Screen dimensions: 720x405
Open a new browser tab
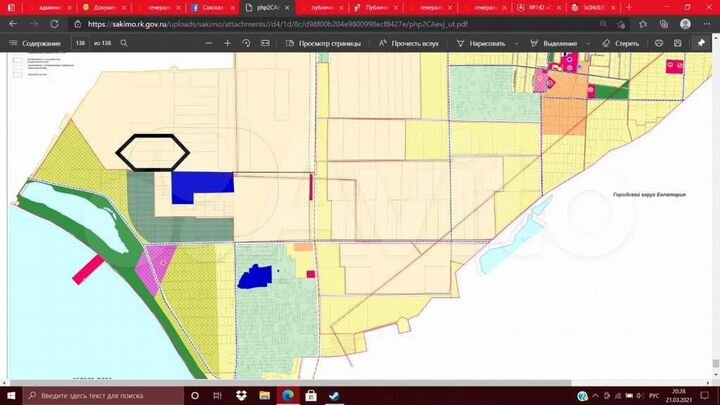click(x=629, y=8)
